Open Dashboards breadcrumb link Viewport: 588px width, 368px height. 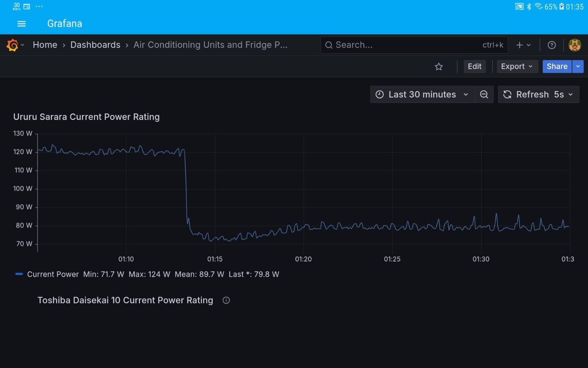[95, 45]
